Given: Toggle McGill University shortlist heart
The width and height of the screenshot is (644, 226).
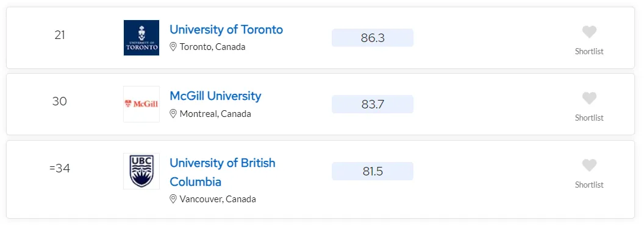Looking at the screenshot, I should pyautogui.click(x=589, y=99).
